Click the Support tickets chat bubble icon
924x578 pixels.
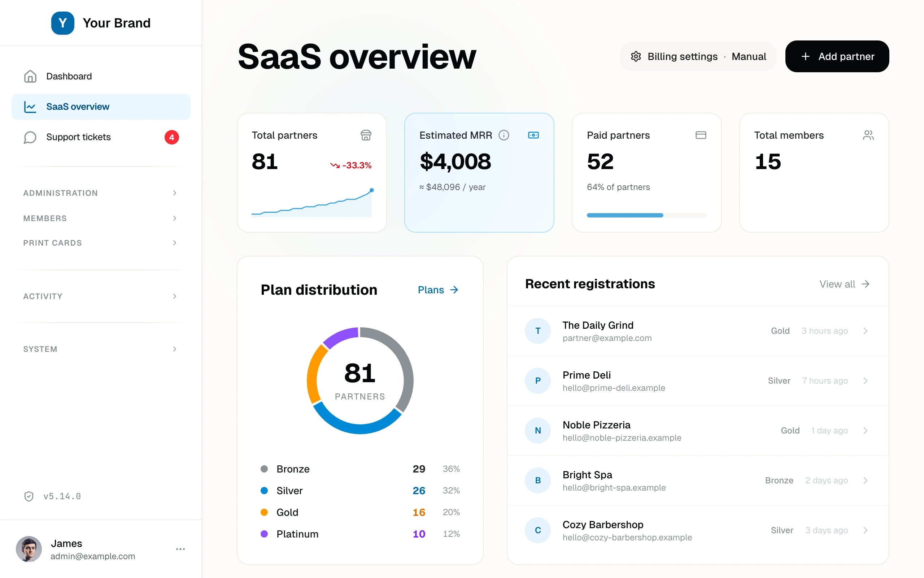point(30,137)
